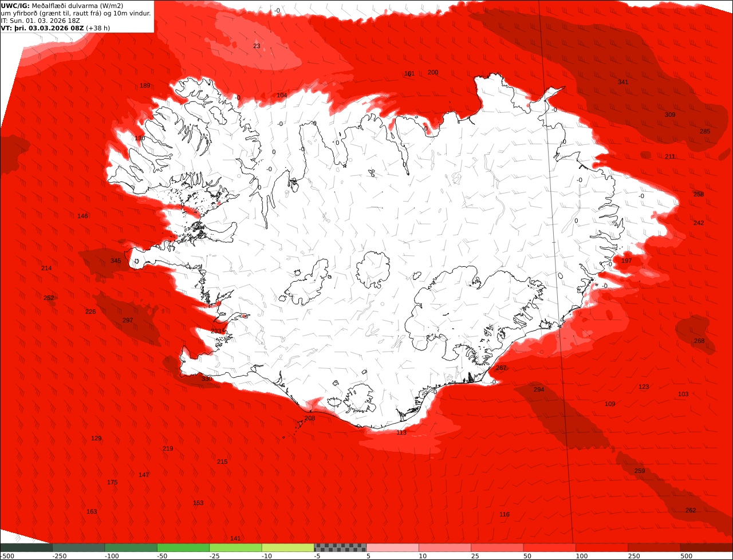Select the map value 258
This screenshot has width=733, height=560.
699,194
